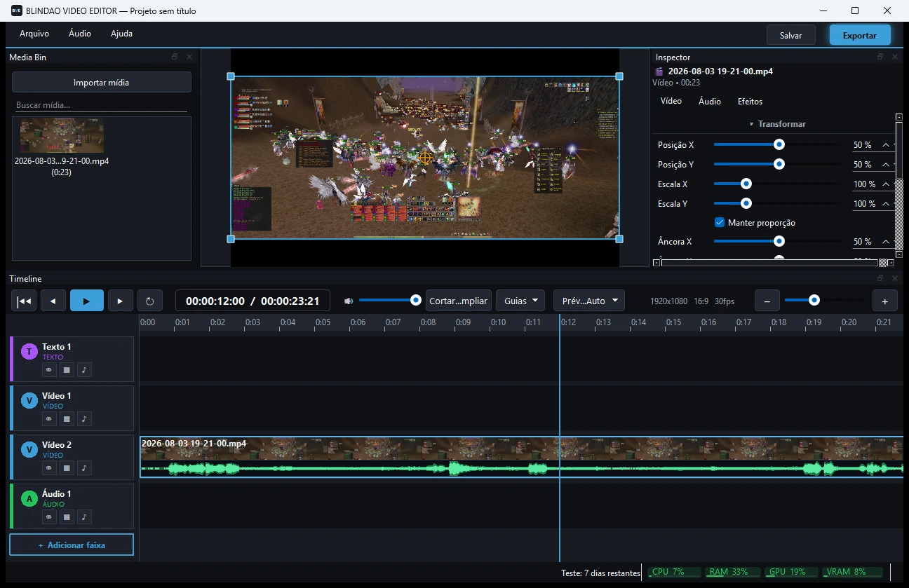Float the Inspector panel

click(x=880, y=57)
